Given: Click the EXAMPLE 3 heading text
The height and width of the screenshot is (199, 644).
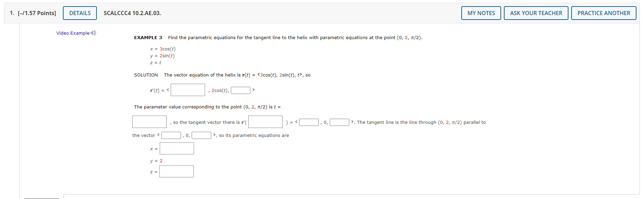Looking at the screenshot, I should tap(148, 37).
